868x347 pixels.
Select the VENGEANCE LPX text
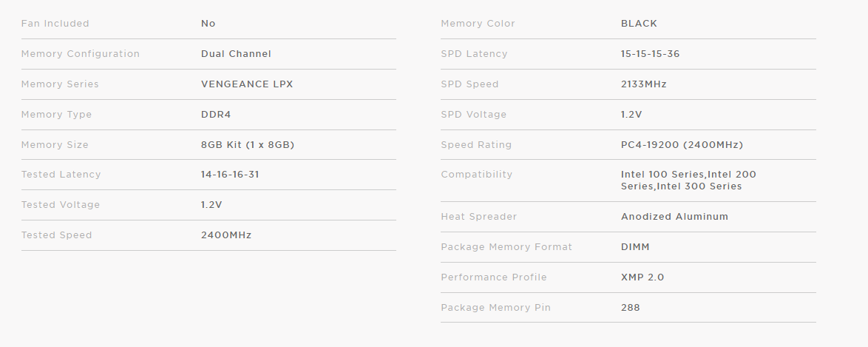[247, 84]
